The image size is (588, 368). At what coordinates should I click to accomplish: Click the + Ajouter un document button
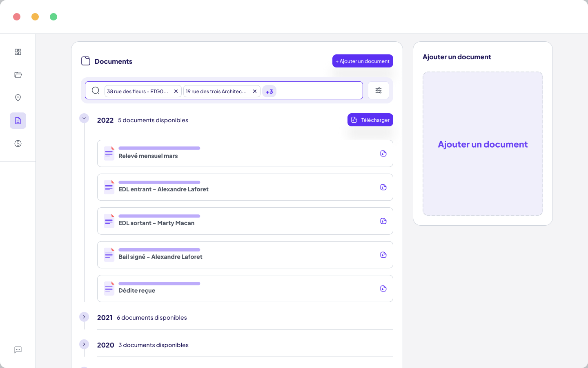click(x=363, y=61)
